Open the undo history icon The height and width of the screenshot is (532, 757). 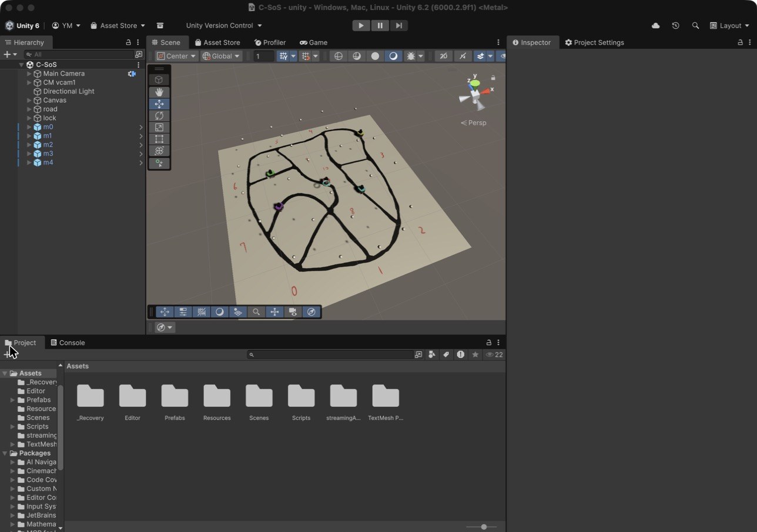[x=676, y=26]
